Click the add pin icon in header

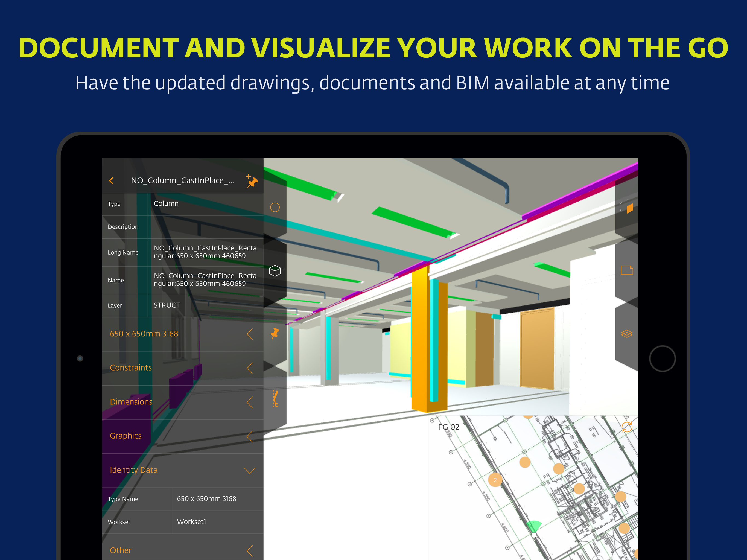click(252, 181)
